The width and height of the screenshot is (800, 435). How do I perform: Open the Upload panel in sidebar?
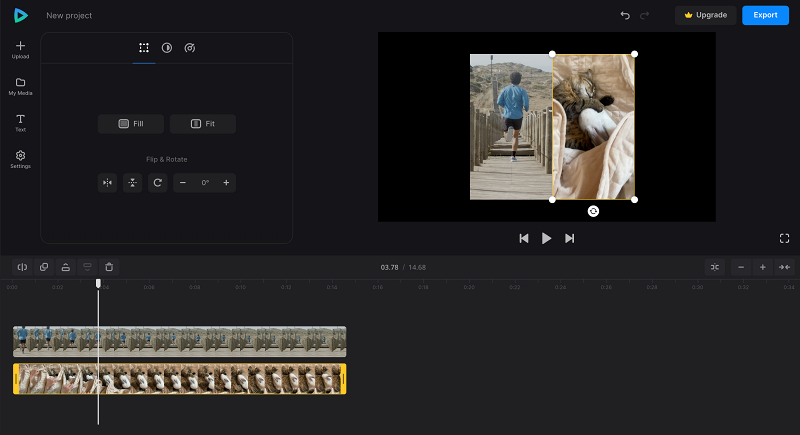[20, 50]
